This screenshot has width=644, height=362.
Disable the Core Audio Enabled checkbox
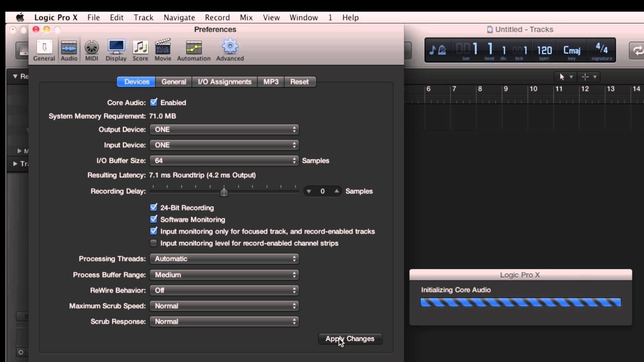154,102
